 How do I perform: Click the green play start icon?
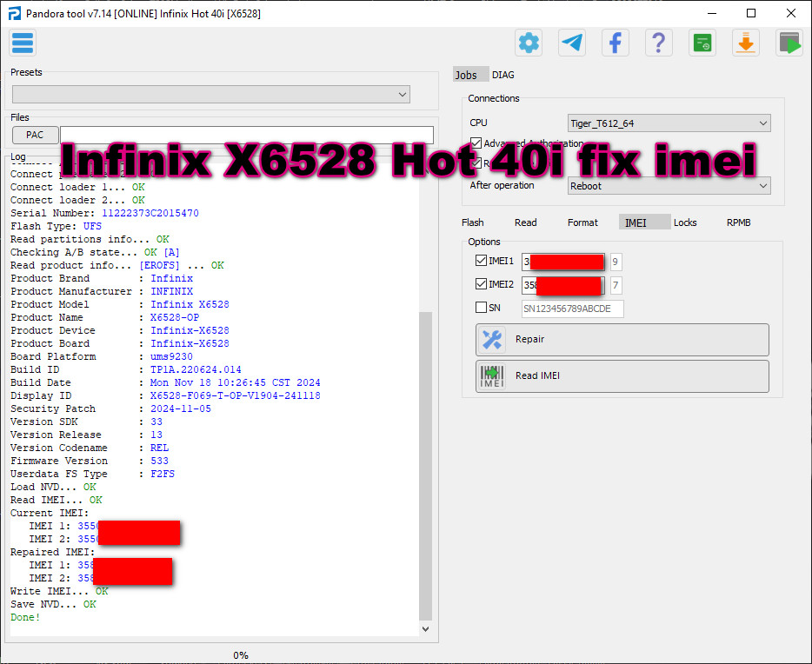click(x=789, y=43)
